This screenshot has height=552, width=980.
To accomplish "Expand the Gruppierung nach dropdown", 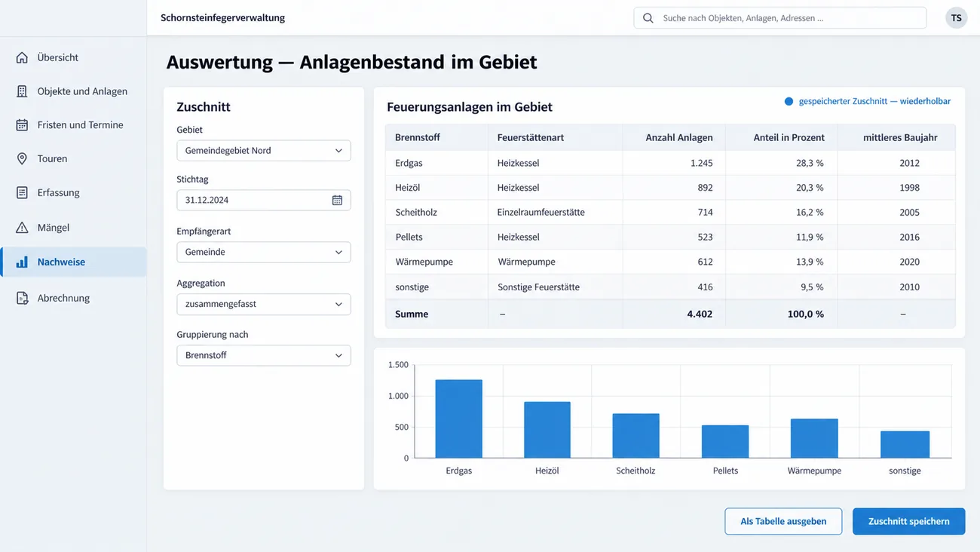I will pos(264,355).
